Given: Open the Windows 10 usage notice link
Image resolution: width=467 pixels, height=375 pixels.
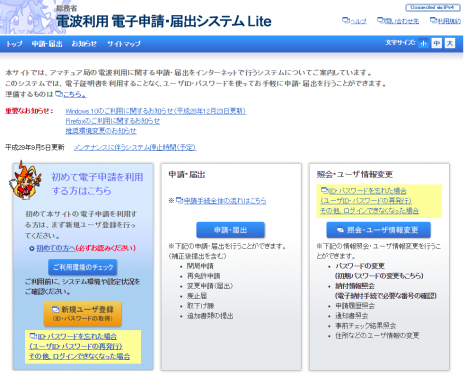Looking at the screenshot, I should point(156,111).
